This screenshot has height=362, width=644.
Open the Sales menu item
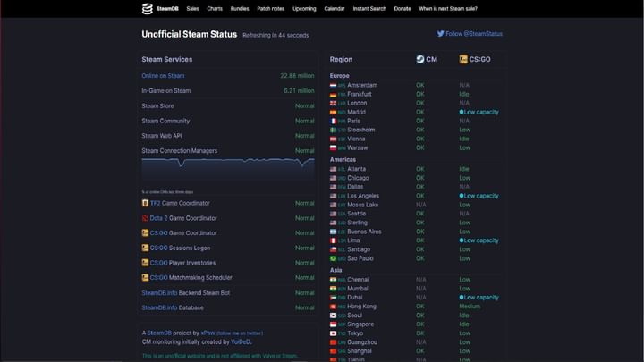point(192,9)
